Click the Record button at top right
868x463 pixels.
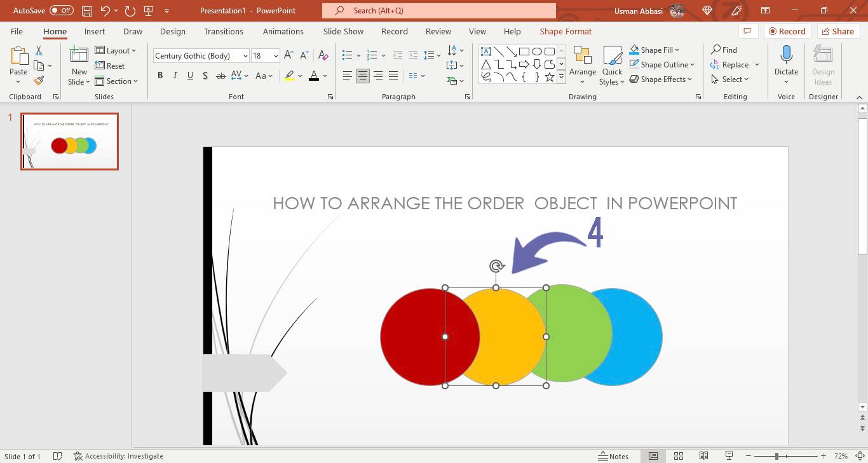[x=787, y=31]
